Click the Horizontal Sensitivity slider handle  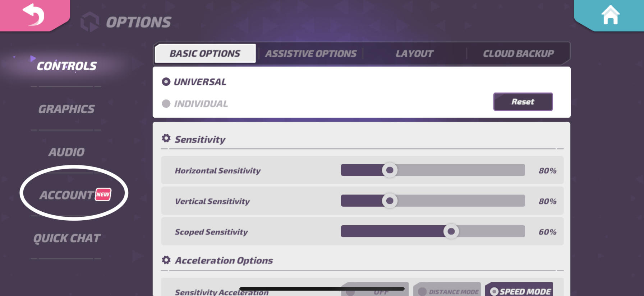tap(390, 170)
